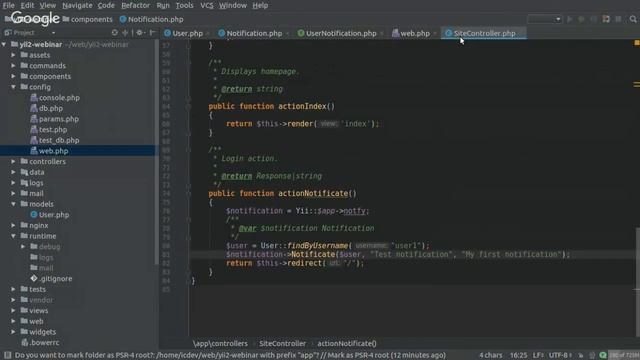Select web.php in the project tree
The height and width of the screenshot is (360, 640).
[53, 151]
